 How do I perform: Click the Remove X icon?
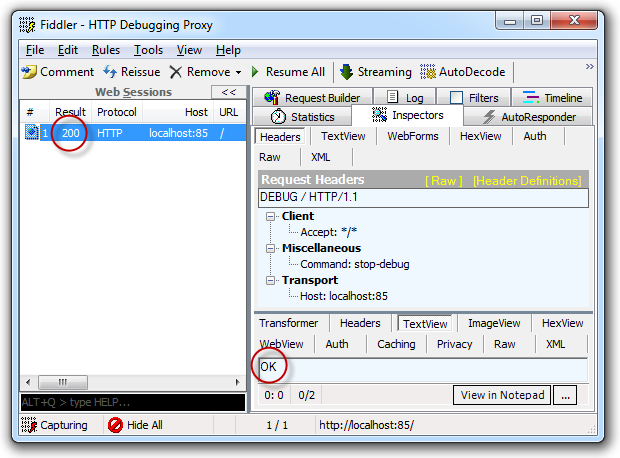coord(176,72)
